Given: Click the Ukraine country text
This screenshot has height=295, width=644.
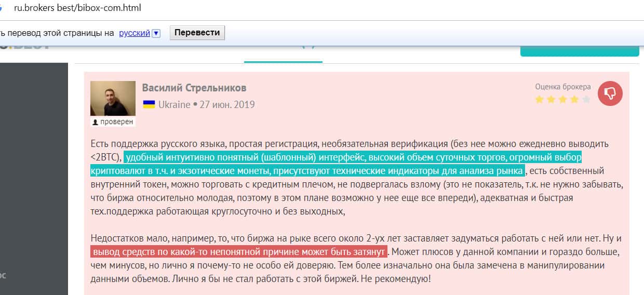Looking at the screenshot, I should pyautogui.click(x=175, y=104).
